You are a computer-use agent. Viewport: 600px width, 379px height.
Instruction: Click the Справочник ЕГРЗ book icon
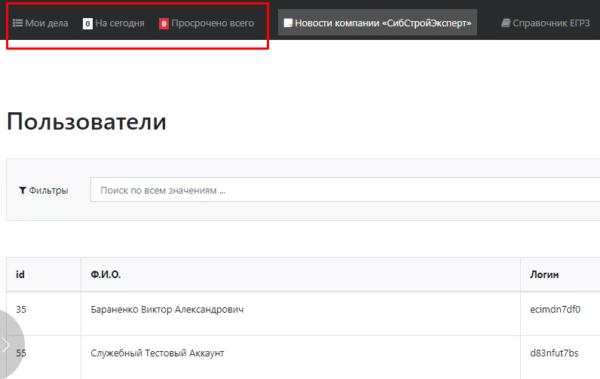click(506, 23)
